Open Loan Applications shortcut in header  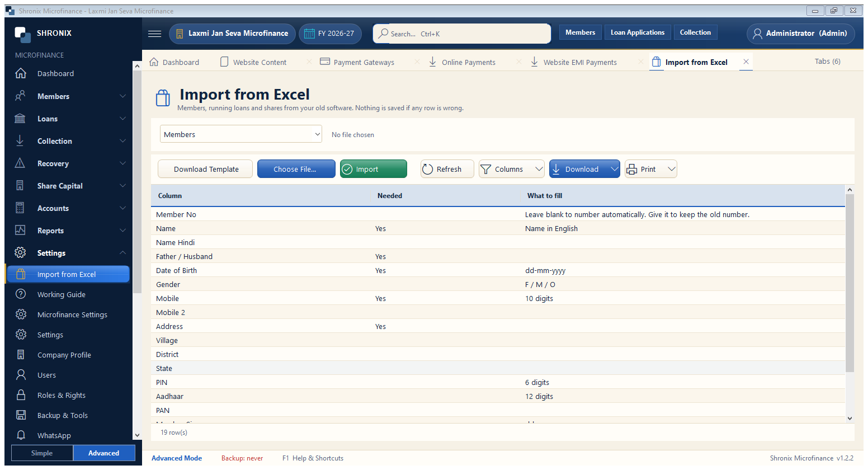pos(638,32)
